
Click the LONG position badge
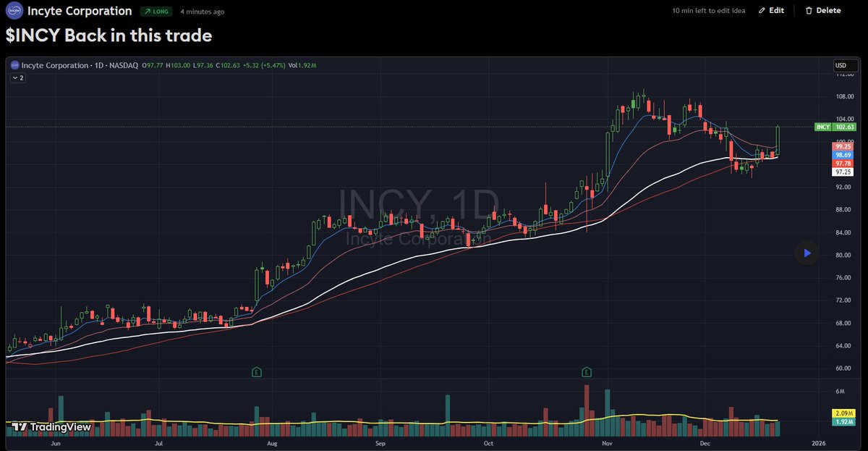coord(155,12)
